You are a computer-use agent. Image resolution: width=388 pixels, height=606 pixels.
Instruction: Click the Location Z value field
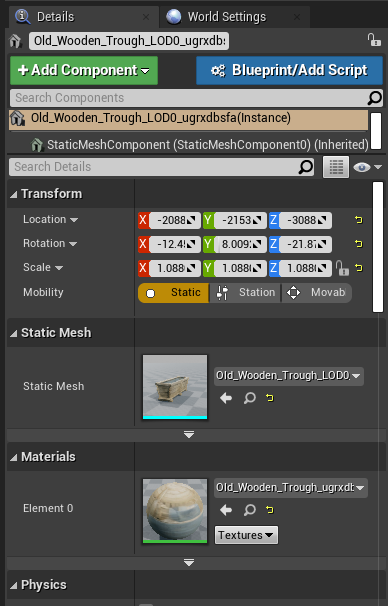click(x=305, y=220)
